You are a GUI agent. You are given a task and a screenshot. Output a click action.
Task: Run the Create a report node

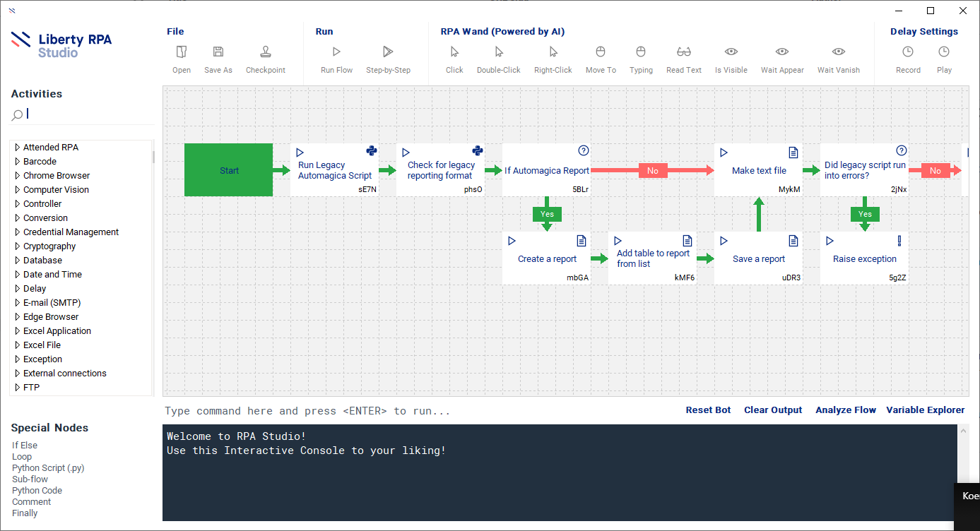[512, 241]
